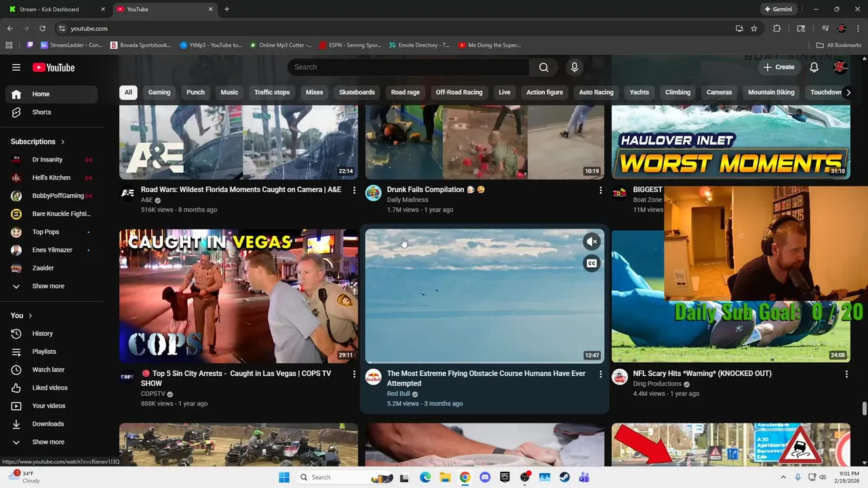The width and height of the screenshot is (868, 488).
Task: Expand the You section arrow
Action: tap(30, 316)
